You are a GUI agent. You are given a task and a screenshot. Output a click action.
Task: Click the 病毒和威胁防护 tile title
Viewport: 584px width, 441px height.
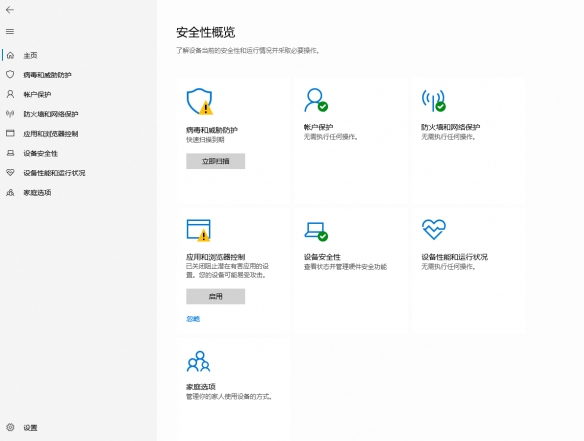point(212,130)
